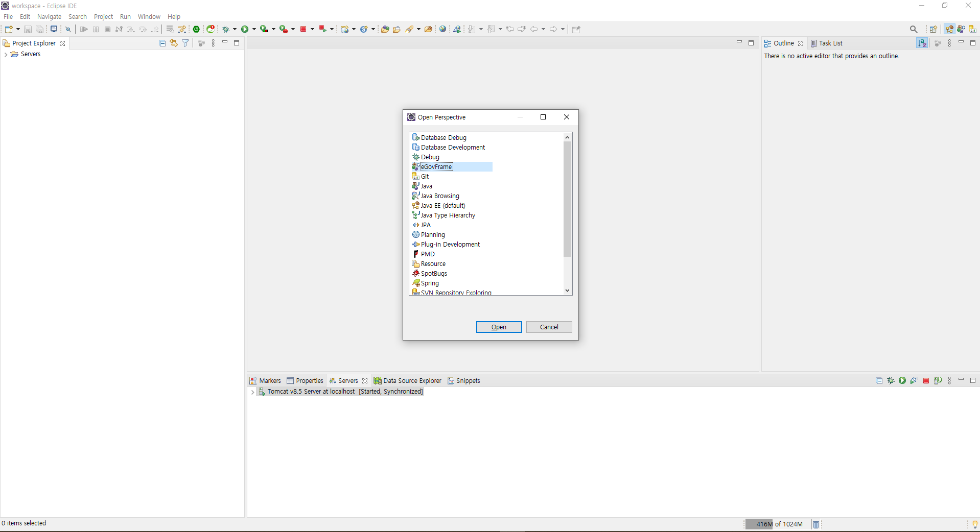Switch to the Task List tab
Image resolution: width=980 pixels, height=532 pixels.
click(x=826, y=43)
